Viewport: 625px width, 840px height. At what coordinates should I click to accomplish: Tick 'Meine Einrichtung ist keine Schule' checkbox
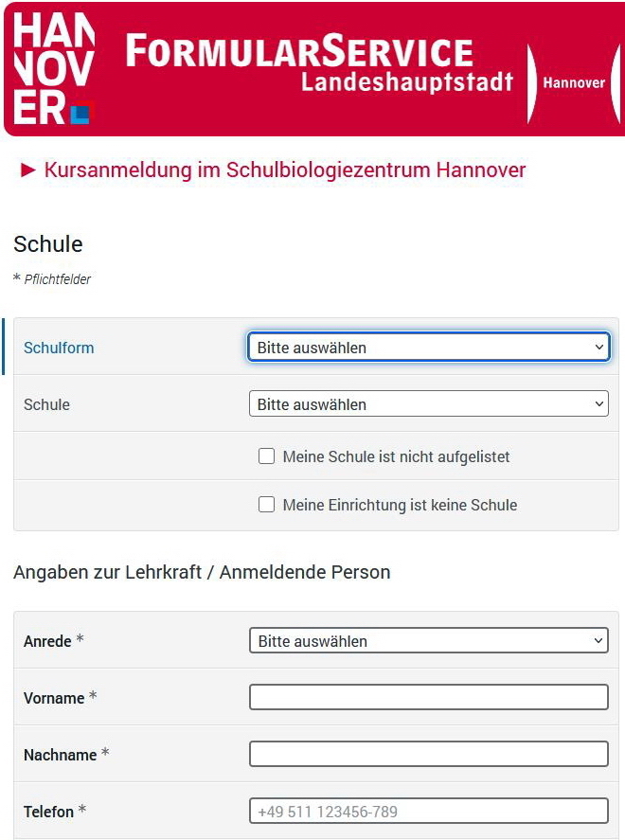(x=267, y=505)
